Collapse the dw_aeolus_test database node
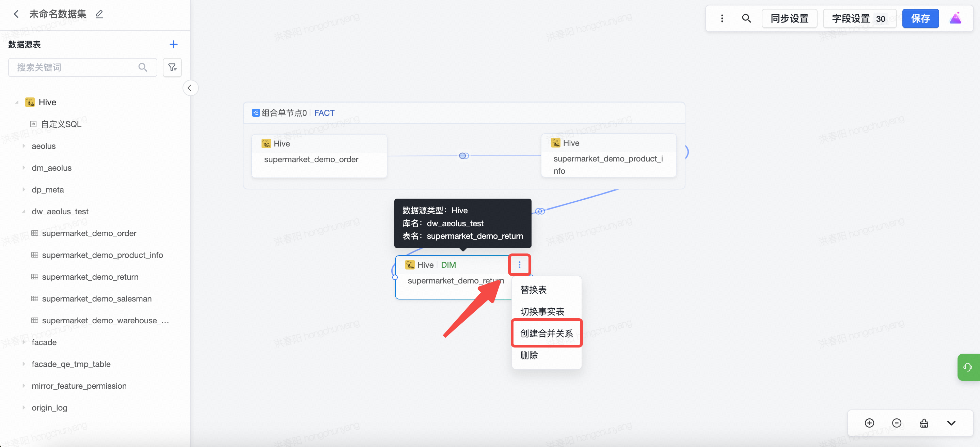Image resolution: width=980 pixels, height=447 pixels. point(23,211)
